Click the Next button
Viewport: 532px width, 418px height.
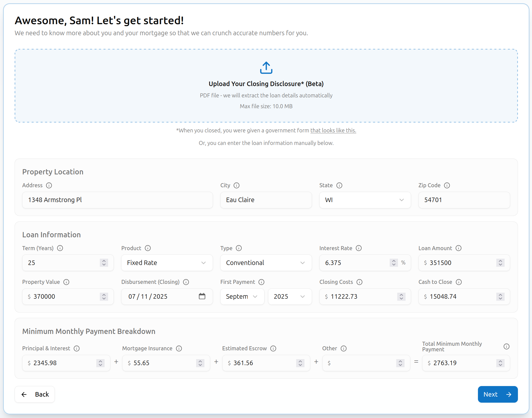(498, 394)
